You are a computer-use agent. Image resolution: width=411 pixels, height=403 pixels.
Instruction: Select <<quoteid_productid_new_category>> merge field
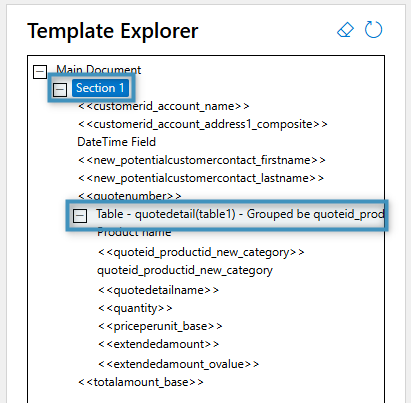(201, 252)
